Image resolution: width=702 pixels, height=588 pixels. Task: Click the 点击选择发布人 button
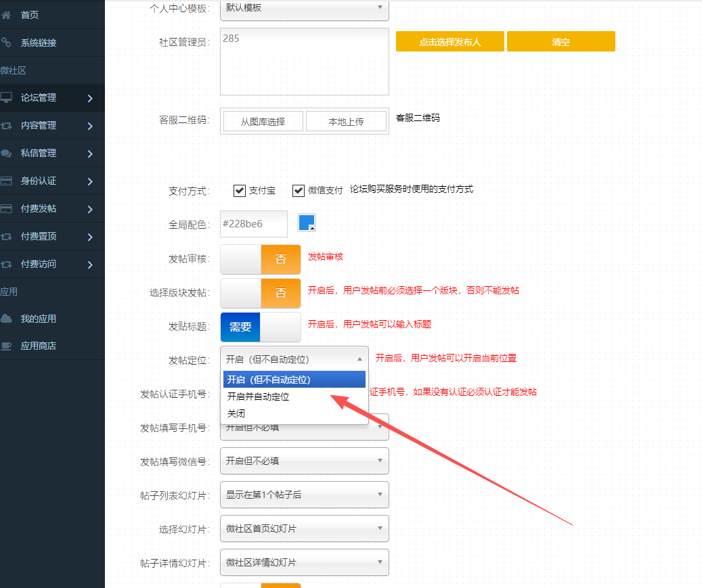tap(450, 42)
